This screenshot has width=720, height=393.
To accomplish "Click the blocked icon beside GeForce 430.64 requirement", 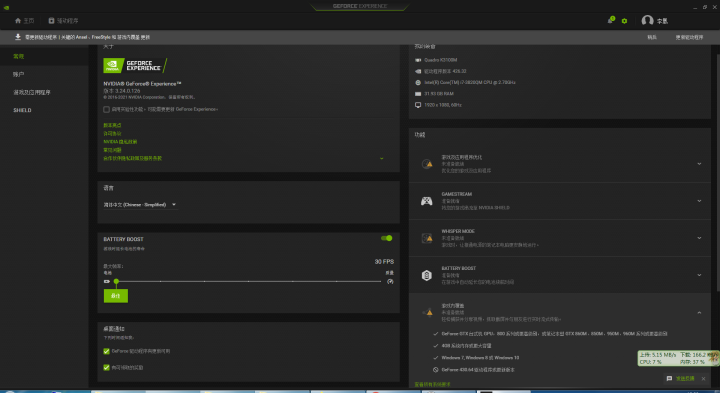I will click(x=436, y=370).
